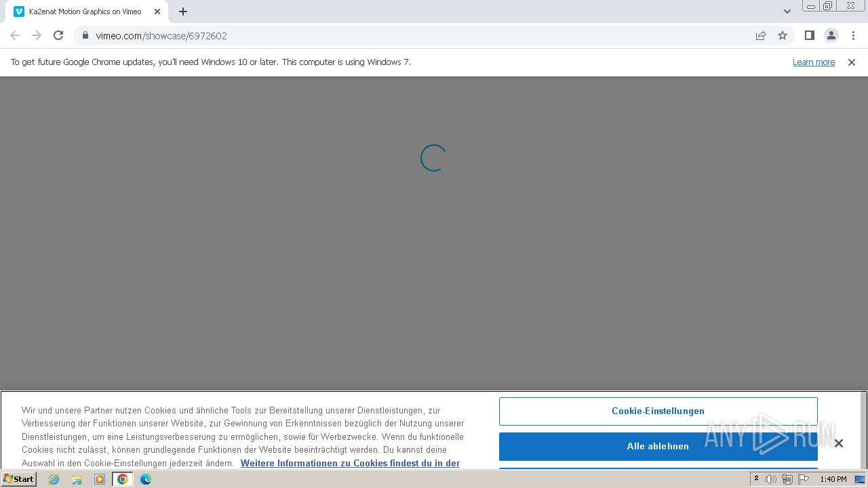Viewport: 868px width, 488px height.
Task: Open the Action Center flag icon
Action: 804,479
